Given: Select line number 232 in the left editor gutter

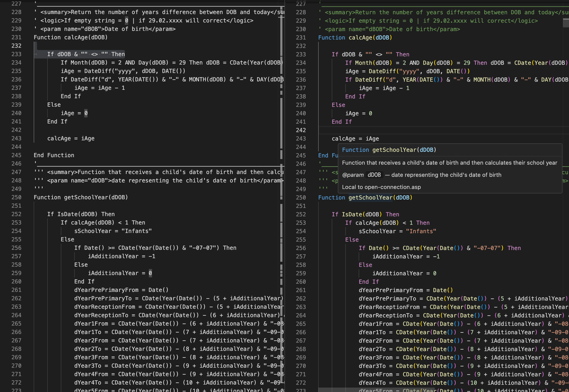Looking at the screenshot, I should 16,46.
